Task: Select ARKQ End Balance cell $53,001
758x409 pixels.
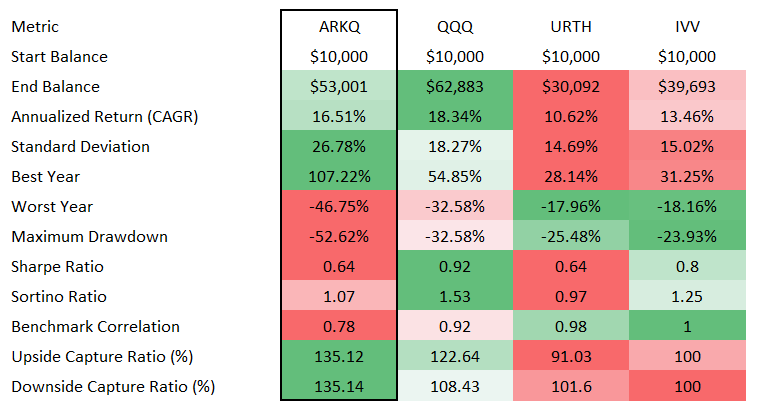Action: click(339, 85)
